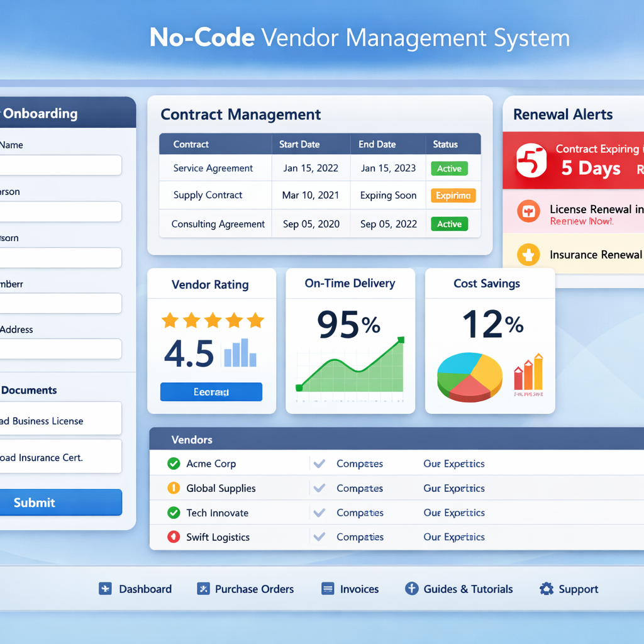The image size is (644, 644).
Task: Click the Name input field
Action: (x=61, y=165)
